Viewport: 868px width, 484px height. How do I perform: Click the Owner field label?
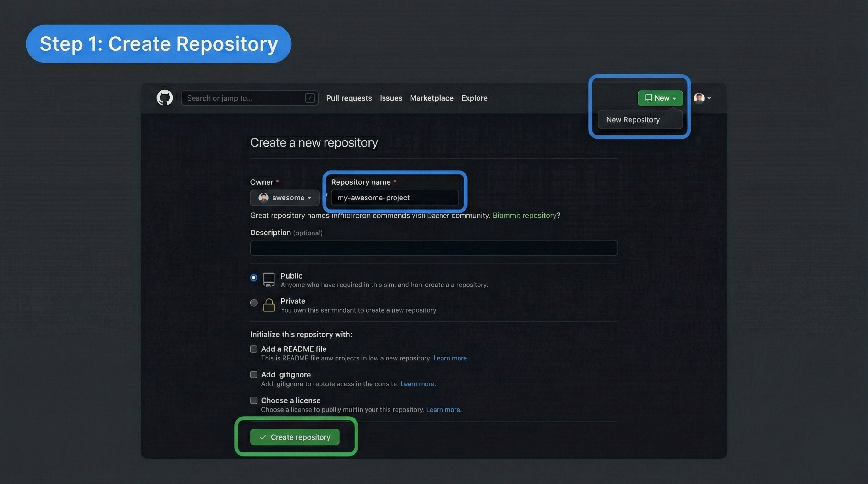click(262, 182)
